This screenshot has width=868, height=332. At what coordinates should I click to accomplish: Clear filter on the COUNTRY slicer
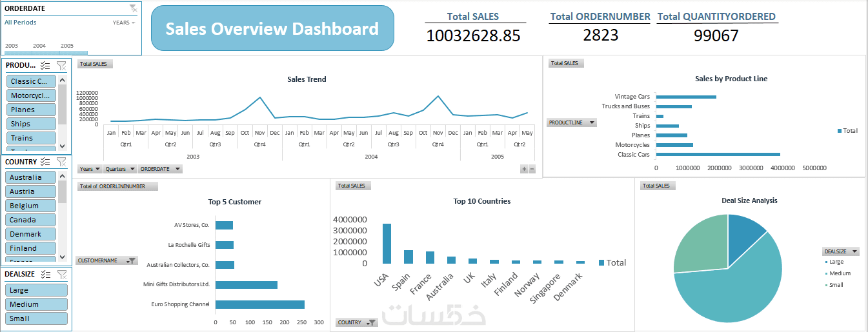61,162
